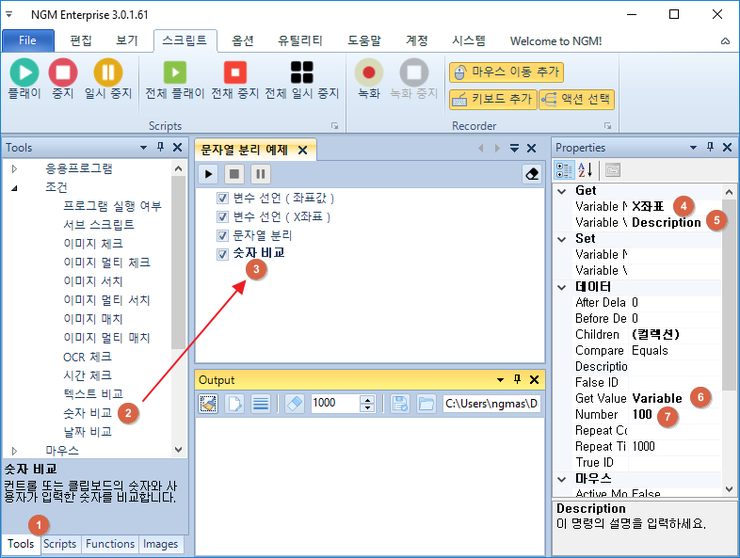This screenshot has width=740, height=558.
Task: Pin the Output panel
Action: 517,380
